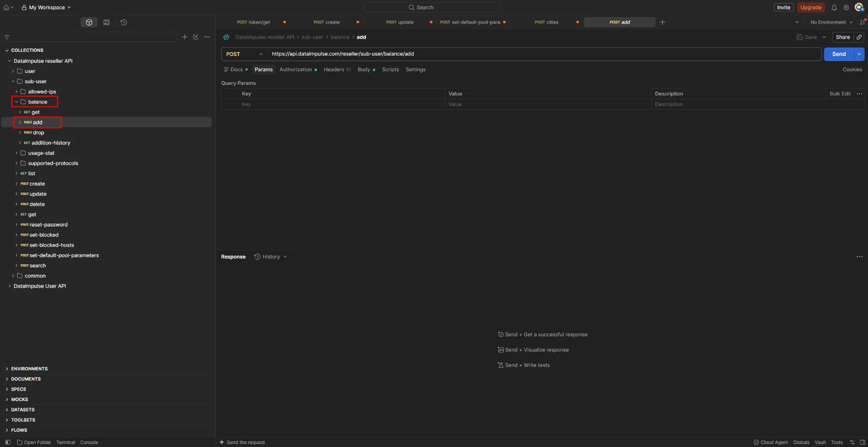Open the response pane three-dots menu

860,257
